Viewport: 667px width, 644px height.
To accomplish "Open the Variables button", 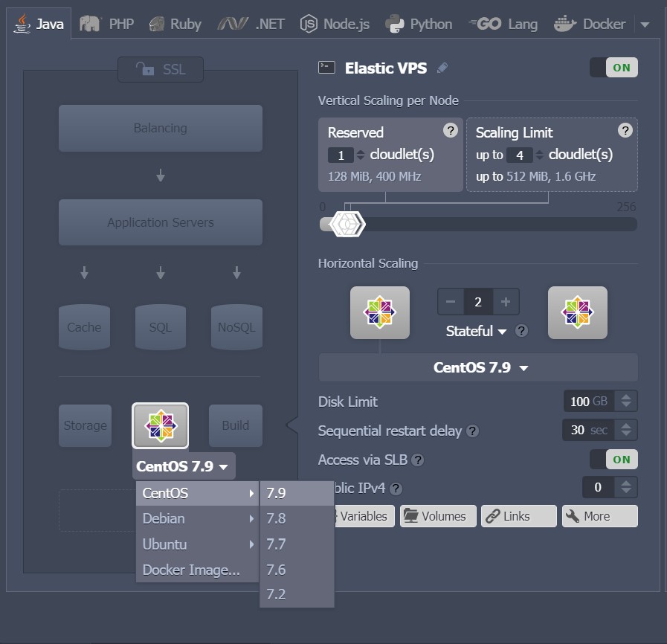I will [364, 516].
